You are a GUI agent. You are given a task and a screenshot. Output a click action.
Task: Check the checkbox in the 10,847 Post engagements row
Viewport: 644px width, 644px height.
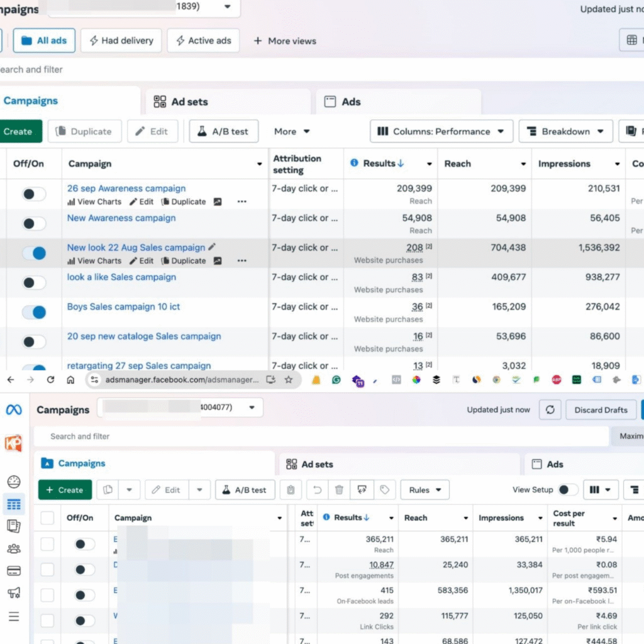[x=47, y=570]
